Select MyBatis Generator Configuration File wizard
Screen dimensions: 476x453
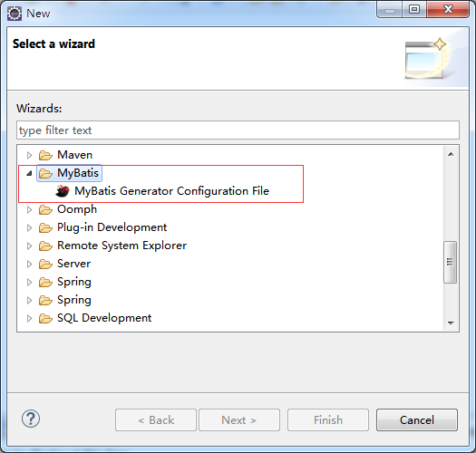coord(172,191)
